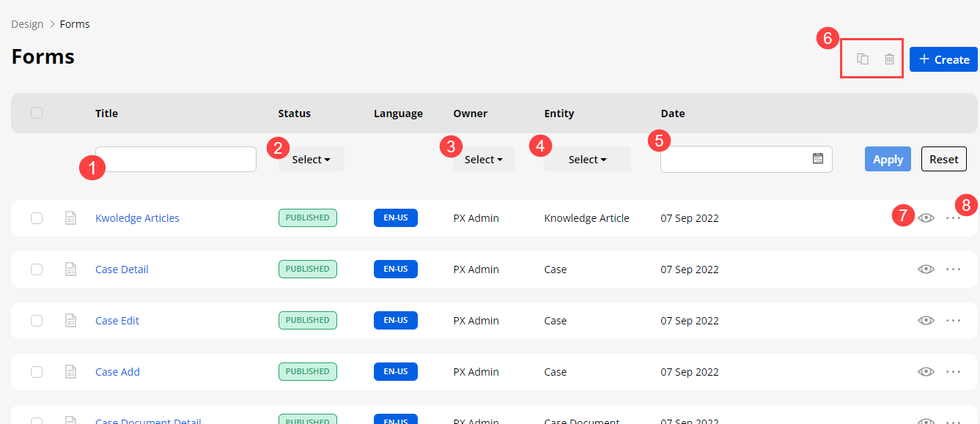
Task: Go to Design in breadcrumb
Action: point(27,24)
